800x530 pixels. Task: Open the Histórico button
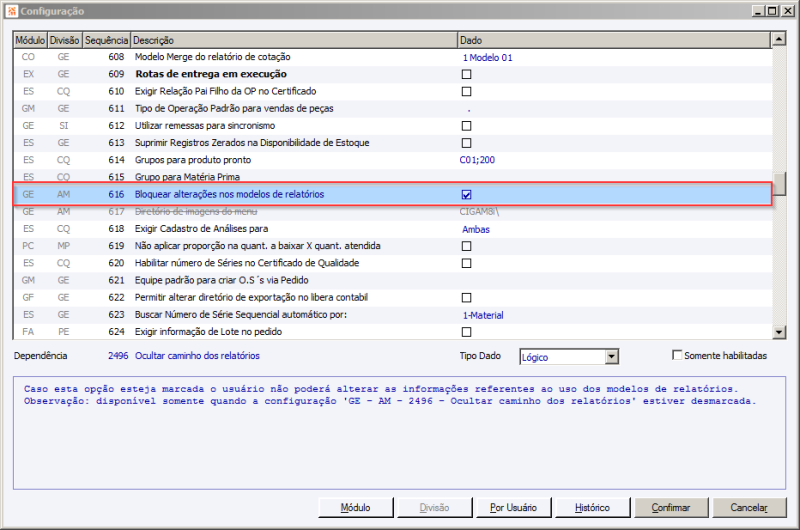point(592,508)
